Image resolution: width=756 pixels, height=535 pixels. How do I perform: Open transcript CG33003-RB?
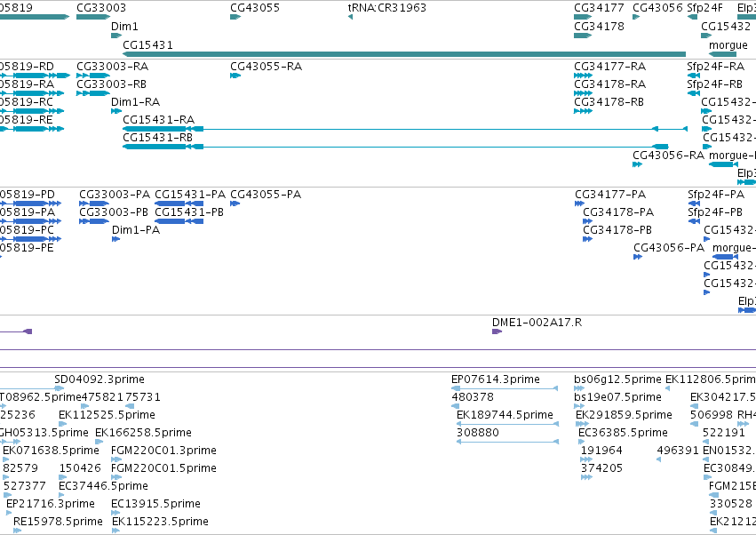click(111, 84)
